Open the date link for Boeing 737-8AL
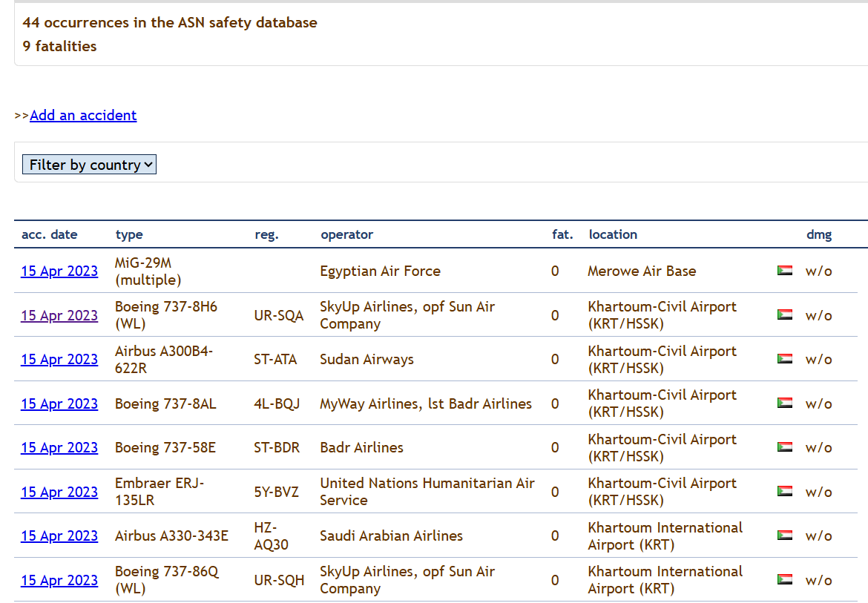868x603 pixels. [59, 403]
